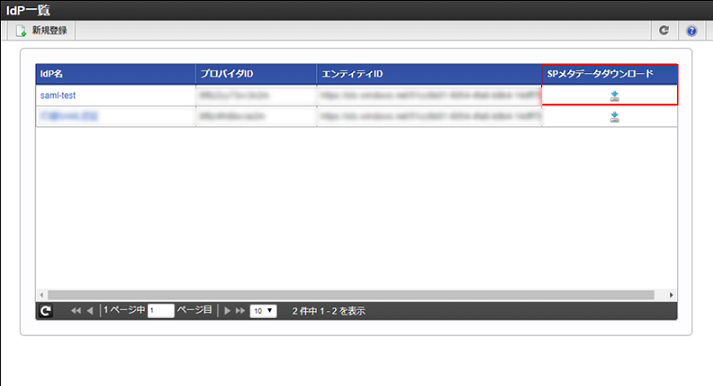Click the page number input field
The width and height of the screenshot is (713, 386).
pos(161,311)
